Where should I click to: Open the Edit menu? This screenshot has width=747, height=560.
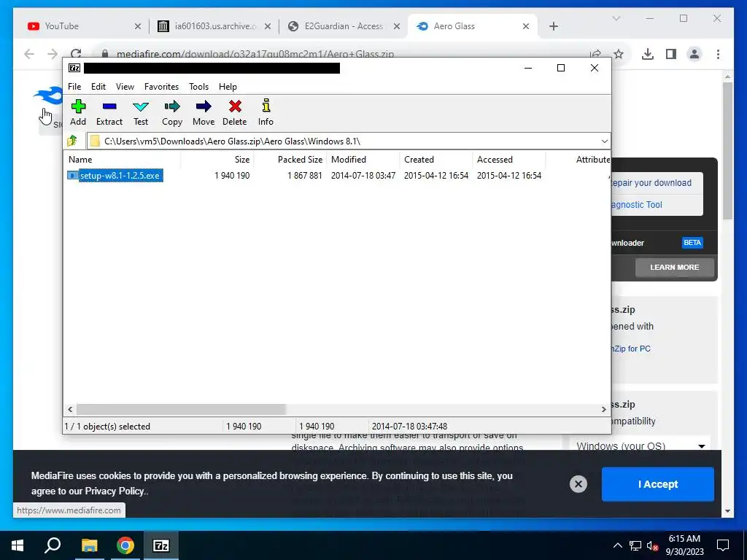tap(98, 87)
